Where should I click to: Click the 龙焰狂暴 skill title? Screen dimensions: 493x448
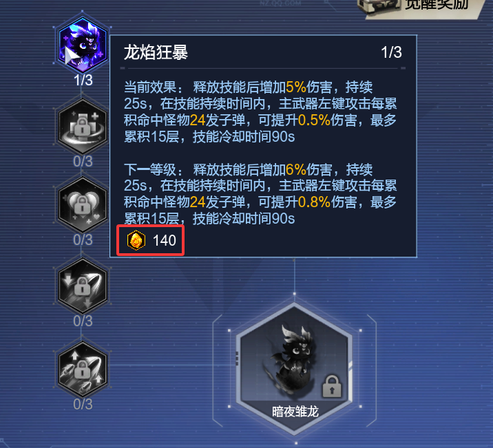(x=156, y=52)
